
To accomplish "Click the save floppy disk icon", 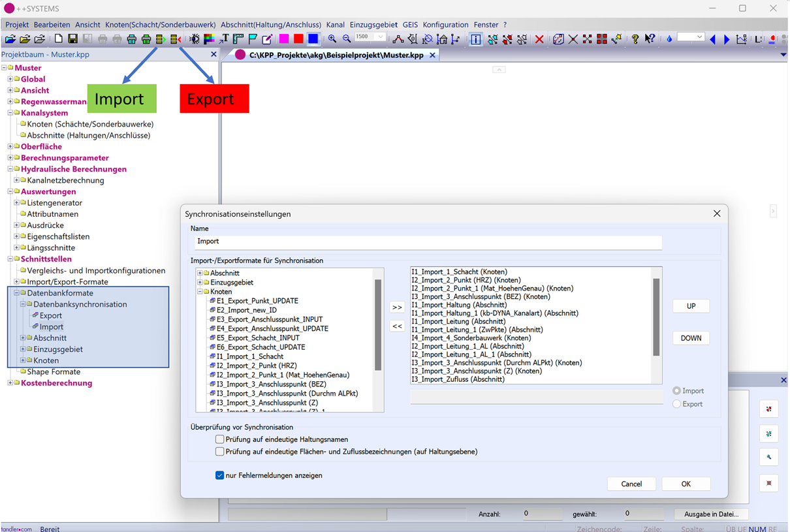I will click(72, 40).
